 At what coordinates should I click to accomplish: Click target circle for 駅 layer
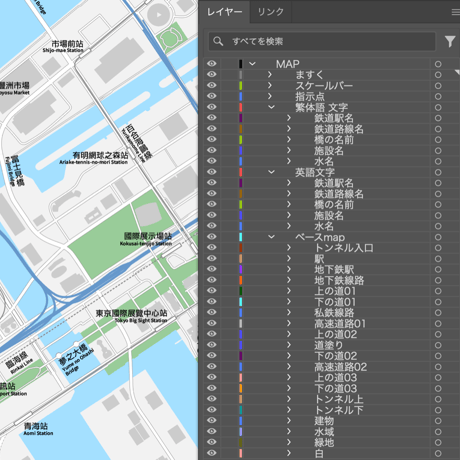pyautogui.click(x=438, y=259)
